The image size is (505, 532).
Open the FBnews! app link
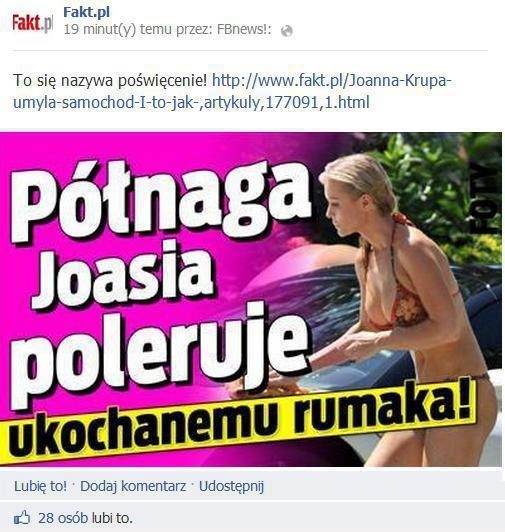[x=244, y=30]
